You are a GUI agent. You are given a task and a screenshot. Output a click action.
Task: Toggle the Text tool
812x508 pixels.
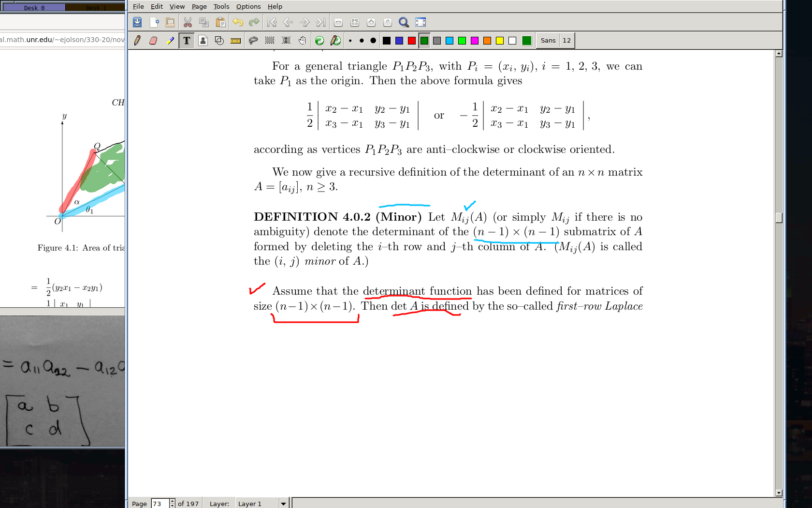(x=187, y=41)
